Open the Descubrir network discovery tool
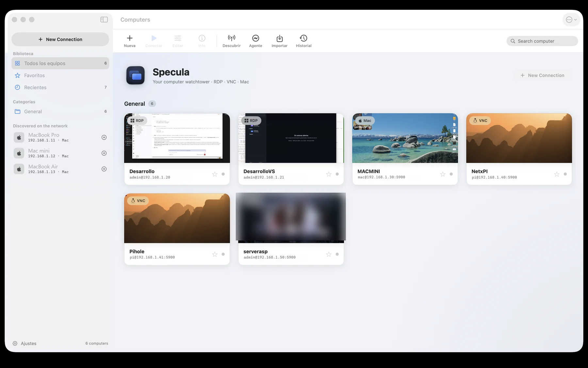 [232, 41]
